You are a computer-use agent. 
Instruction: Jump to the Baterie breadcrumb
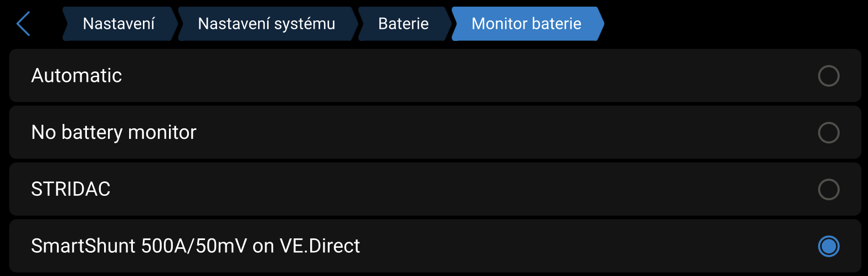pyautogui.click(x=403, y=24)
